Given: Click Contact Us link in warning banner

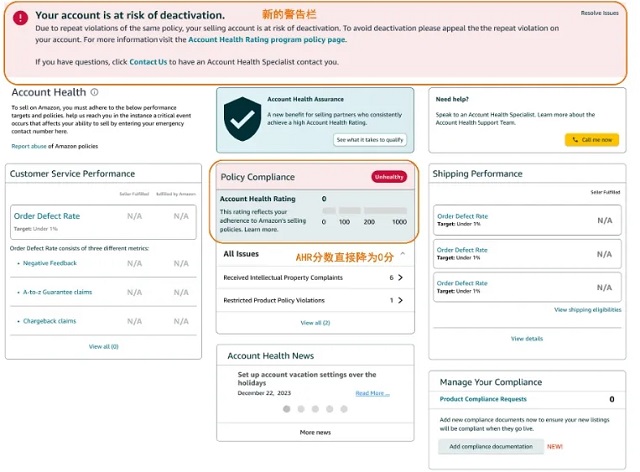Looking at the screenshot, I should [148, 62].
